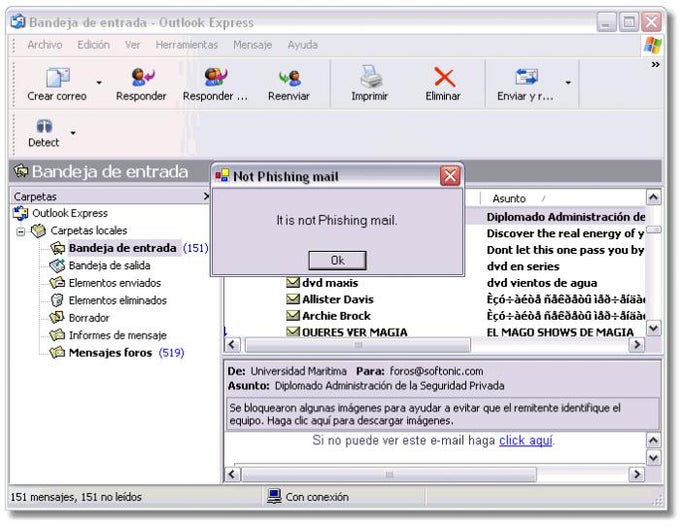Screen dimensions: 680x527
Task: Click envelope icon beside Archie Brock
Action: [293, 315]
